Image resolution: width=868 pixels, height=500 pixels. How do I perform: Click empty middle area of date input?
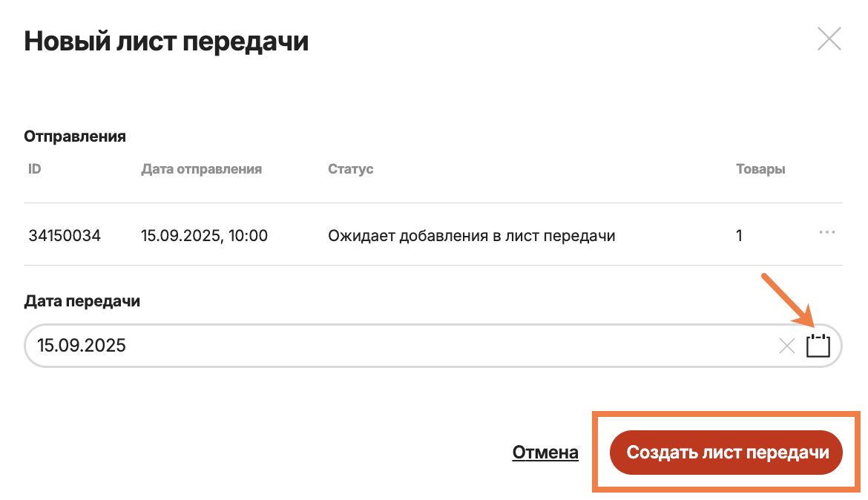[x=445, y=345]
